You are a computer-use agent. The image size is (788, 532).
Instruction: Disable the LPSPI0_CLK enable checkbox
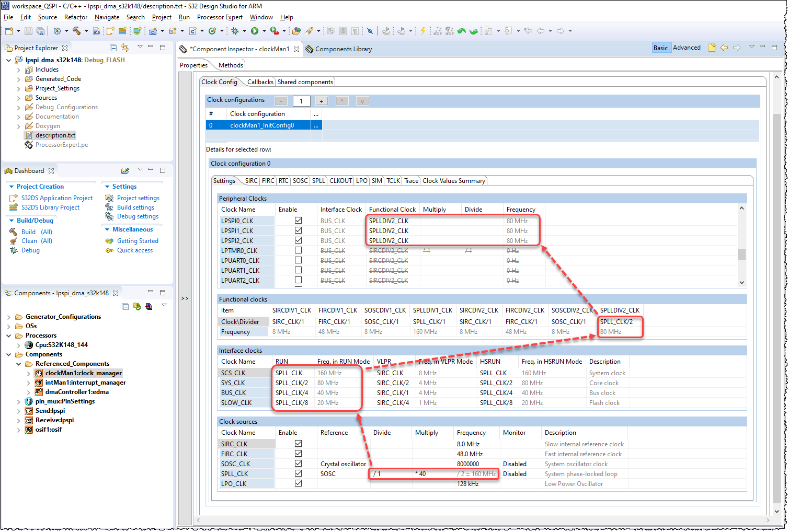[x=298, y=221]
